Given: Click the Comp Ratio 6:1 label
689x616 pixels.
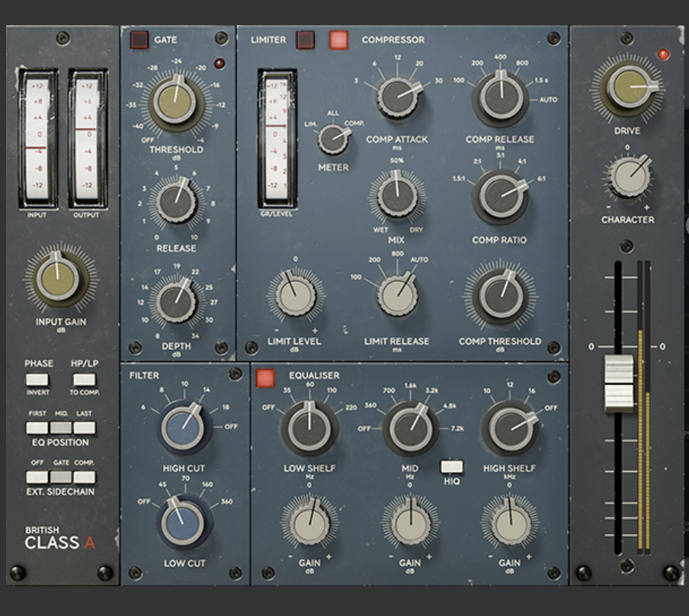Looking at the screenshot, I should [x=541, y=178].
